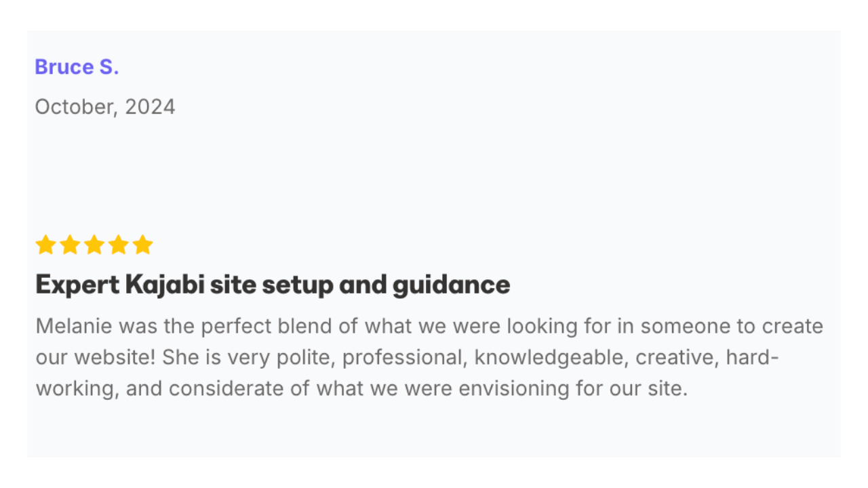Click the third (middle) rating star
868x488 pixels.
tap(94, 245)
